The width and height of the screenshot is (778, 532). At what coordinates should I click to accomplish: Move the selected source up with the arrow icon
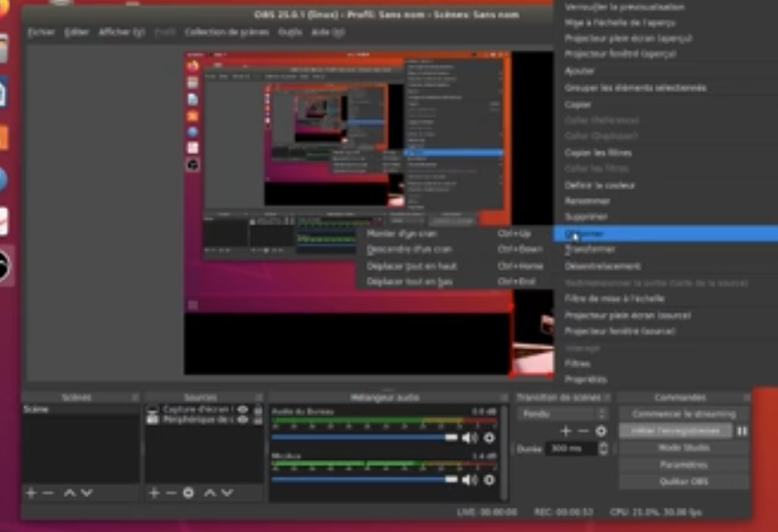(x=209, y=492)
